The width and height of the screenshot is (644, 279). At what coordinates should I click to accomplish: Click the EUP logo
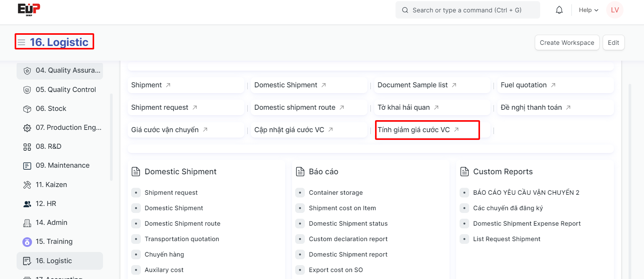29,9
